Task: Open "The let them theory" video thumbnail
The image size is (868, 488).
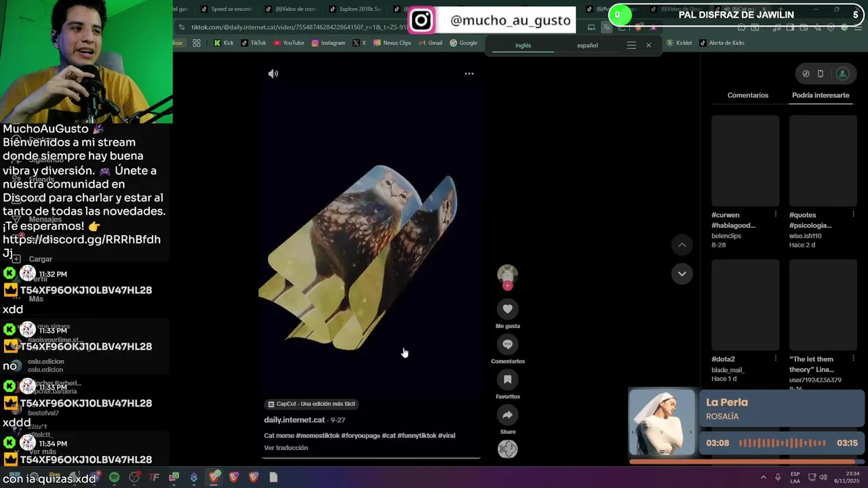Action: coord(823,305)
